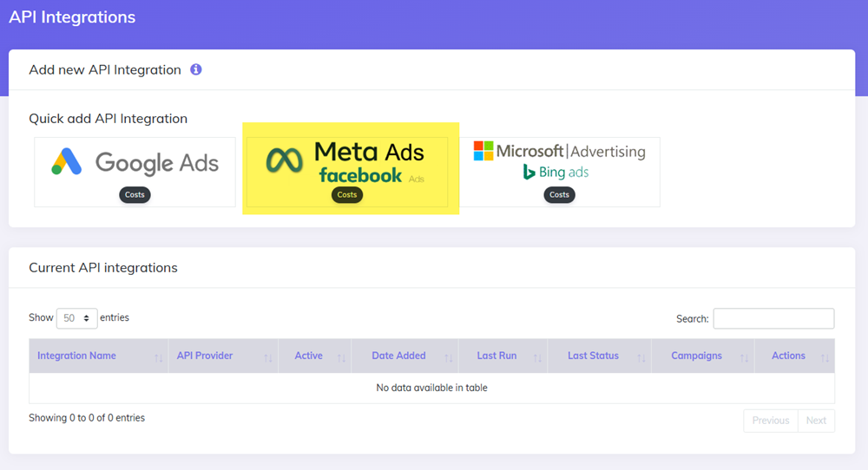Image resolution: width=868 pixels, height=470 pixels.
Task: Sort by Integration Name column
Action: [99, 356]
